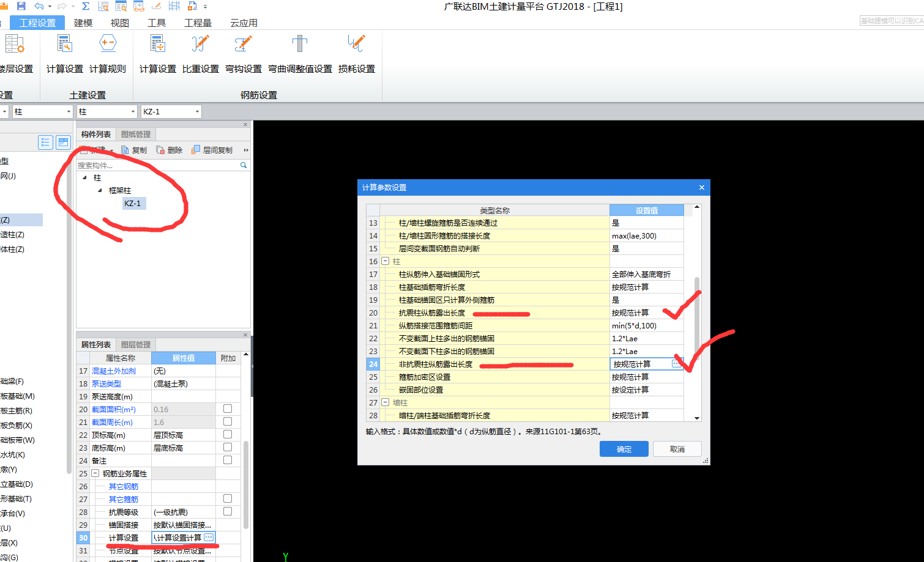Tick 附加 checkbox for 抗震等级 row

(x=228, y=511)
